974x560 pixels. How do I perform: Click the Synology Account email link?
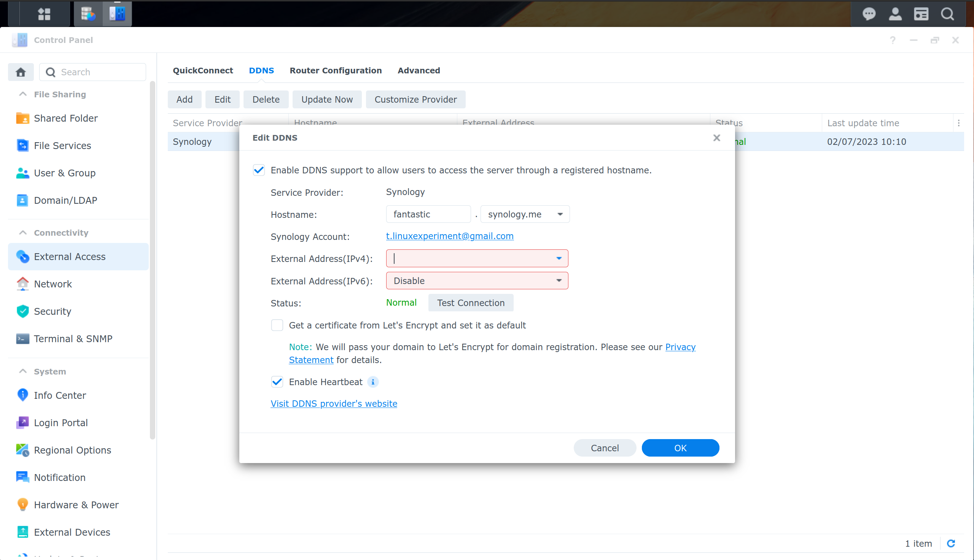pos(450,236)
